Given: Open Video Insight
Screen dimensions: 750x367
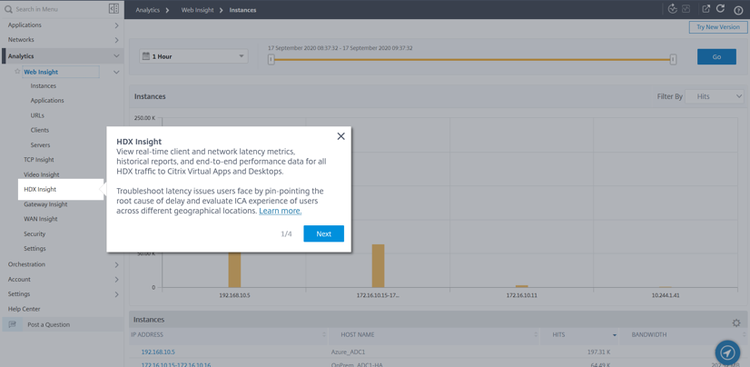Looking at the screenshot, I should 42,175.
